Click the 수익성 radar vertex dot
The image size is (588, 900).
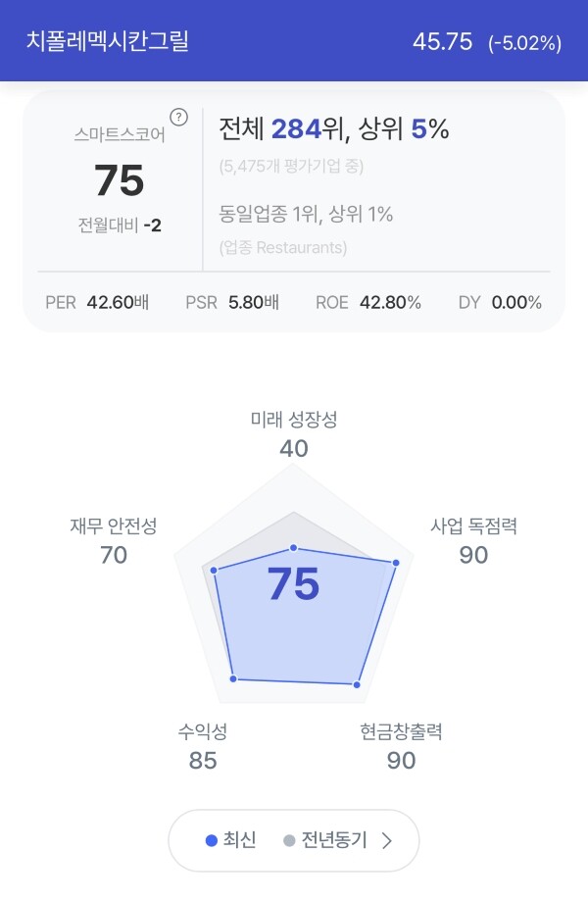[x=233, y=678]
